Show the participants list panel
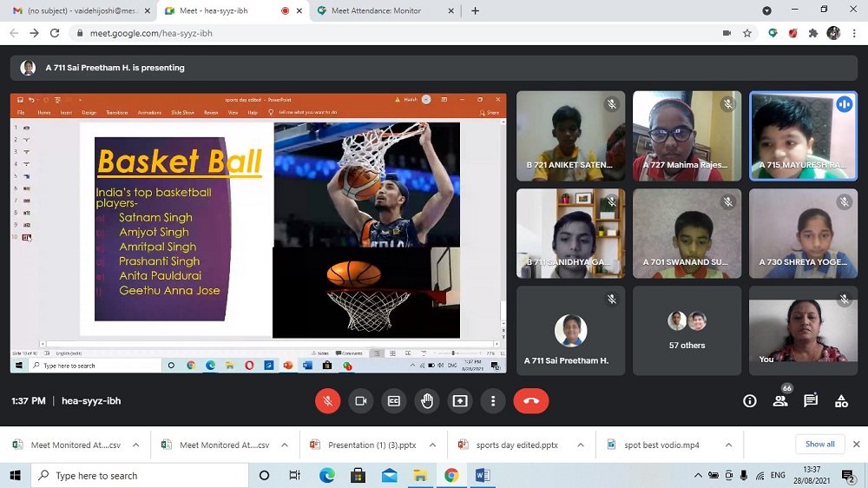The width and height of the screenshot is (868, 488). (780, 401)
